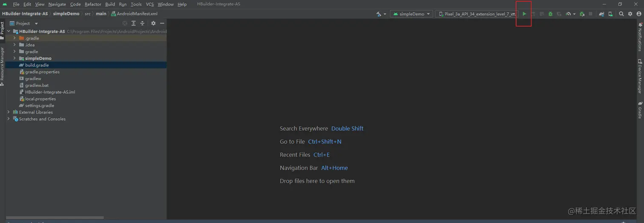Expand the .idea folder
Image resolution: width=644 pixels, height=223 pixels.
point(14,45)
